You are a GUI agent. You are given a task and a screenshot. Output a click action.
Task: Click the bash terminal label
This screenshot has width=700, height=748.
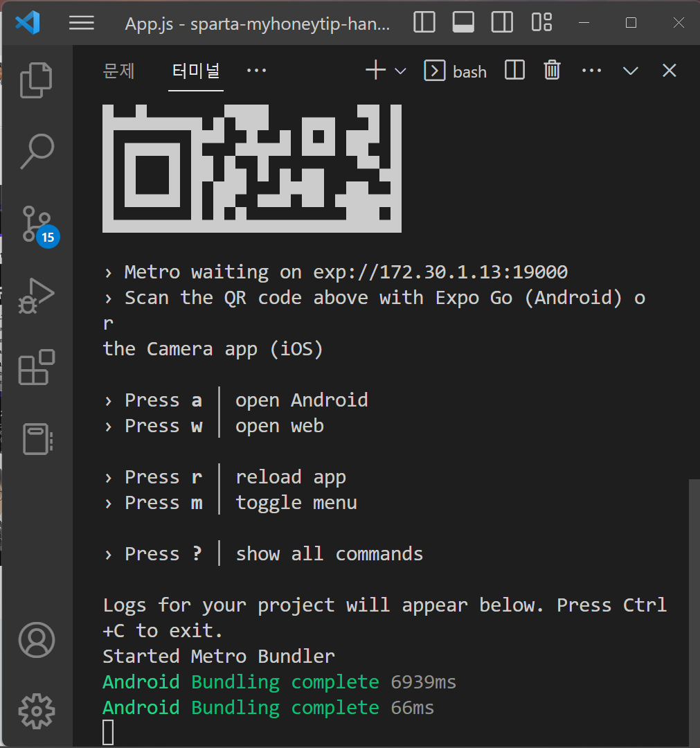tap(456, 71)
